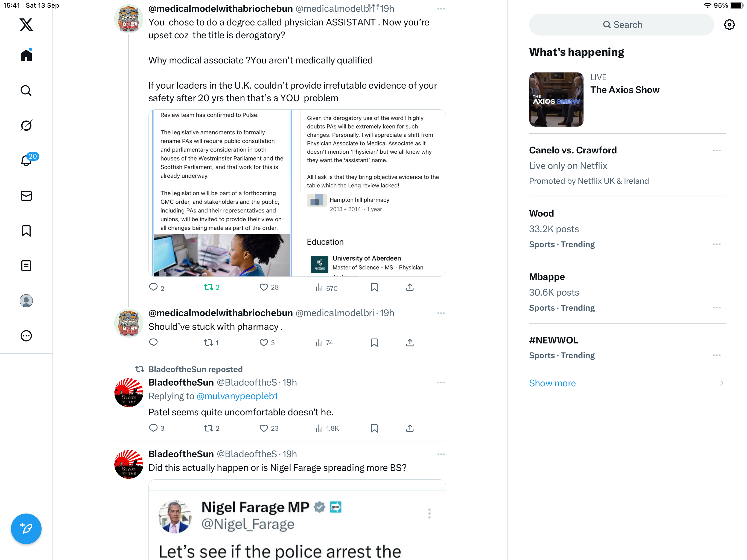747x560 pixels.
Task: Like the 'Should've stuck with pharmacy' post
Action: [x=267, y=343]
